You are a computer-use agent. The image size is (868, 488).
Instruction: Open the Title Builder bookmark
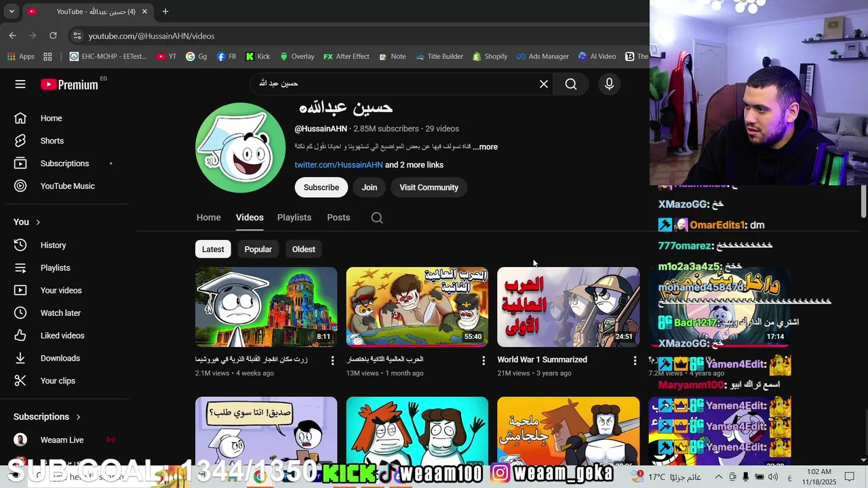coord(439,57)
